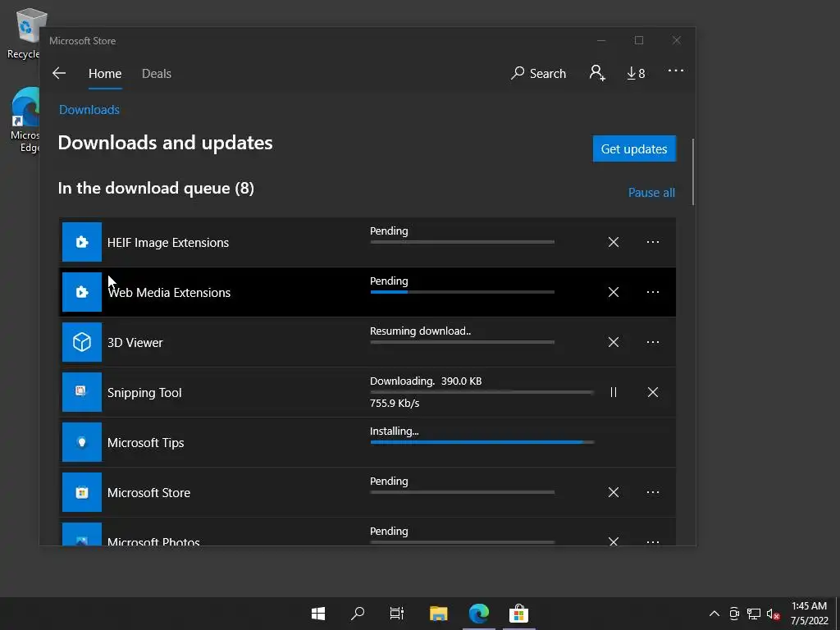Click the Snipping Tool app icon
The image size is (840, 630).
[82, 392]
